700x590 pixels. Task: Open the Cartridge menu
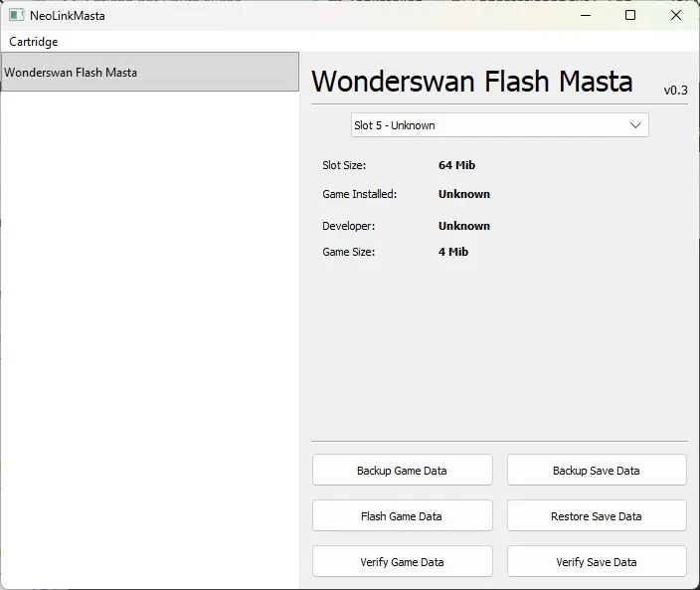click(x=34, y=42)
